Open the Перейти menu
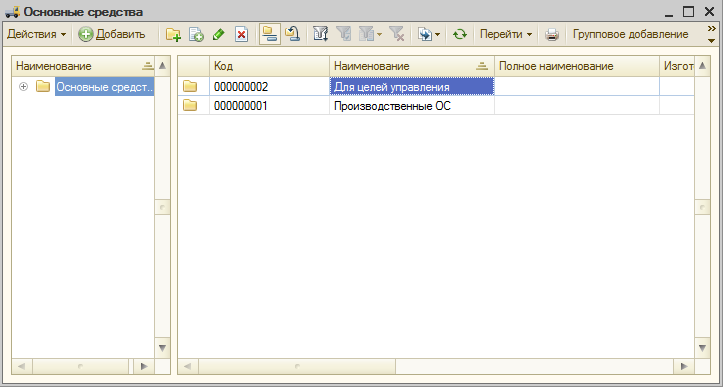Screen dimensions: 723x387 506,35
